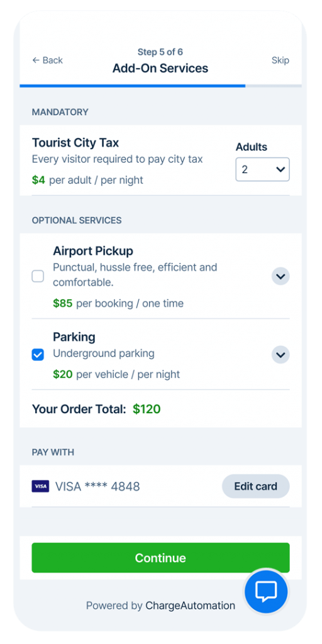Click the VISA **** 4848 card text
322x644 pixels.
[x=97, y=487]
